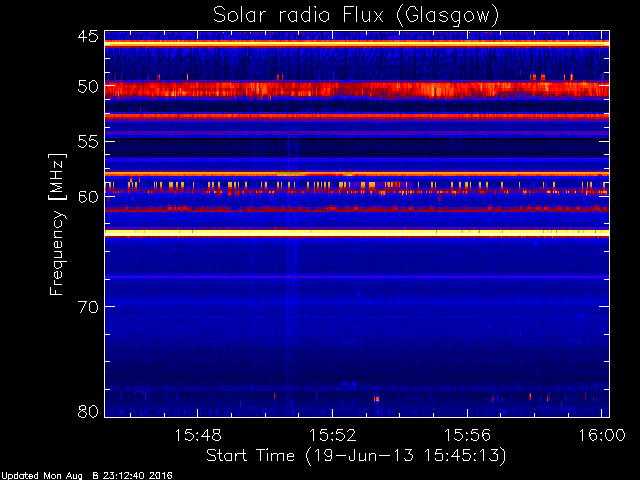Click the '60' frequency tick label
Screen dimensions: 640x480
point(88,197)
